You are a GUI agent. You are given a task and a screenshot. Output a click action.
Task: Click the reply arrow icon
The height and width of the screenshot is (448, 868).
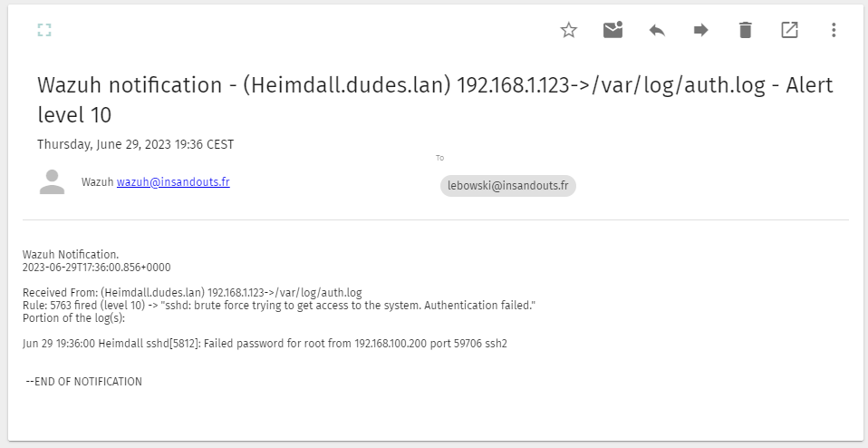point(657,31)
